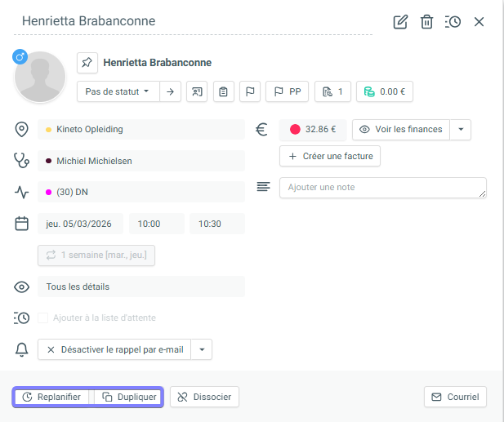Screen dimensions: 504x422
Task: Open the Pas de statut dropdown
Action: click(118, 91)
